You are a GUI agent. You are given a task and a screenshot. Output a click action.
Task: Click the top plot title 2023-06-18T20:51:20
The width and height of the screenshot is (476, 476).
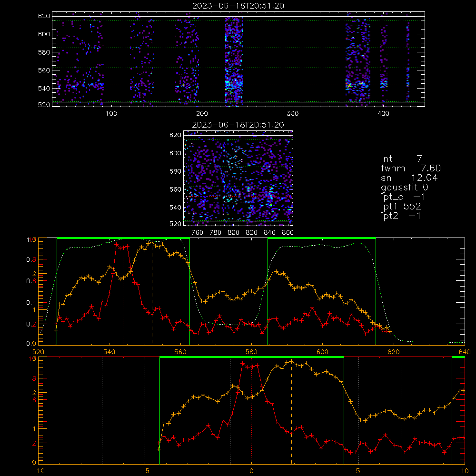pyautogui.click(x=238, y=6)
